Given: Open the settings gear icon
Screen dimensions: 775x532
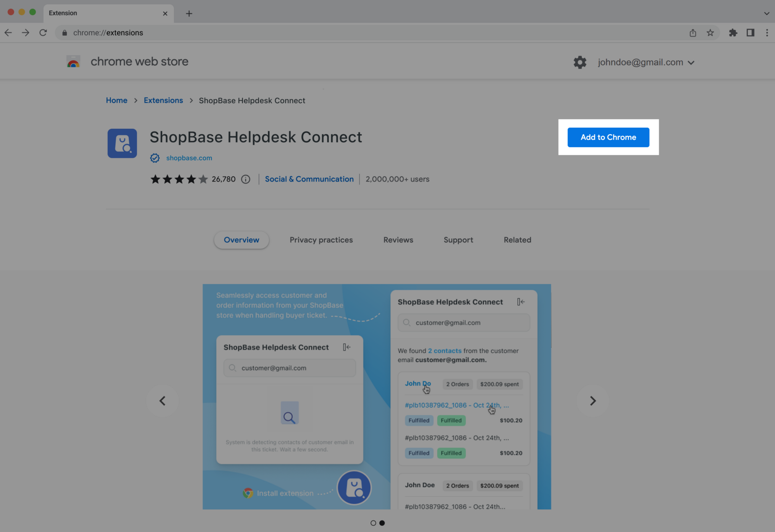Looking at the screenshot, I should pyautogui.click(x=580, y=62).
